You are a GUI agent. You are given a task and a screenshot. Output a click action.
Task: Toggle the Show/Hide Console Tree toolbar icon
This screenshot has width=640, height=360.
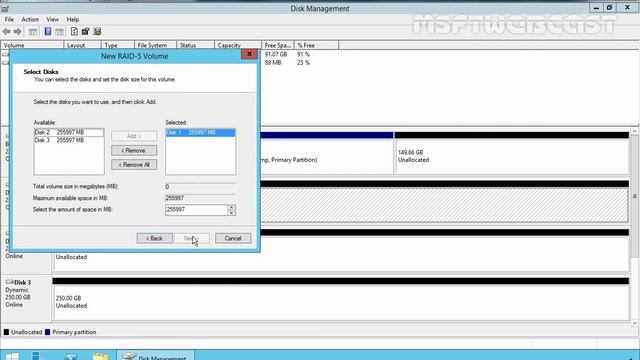click(x=33, y=31)
